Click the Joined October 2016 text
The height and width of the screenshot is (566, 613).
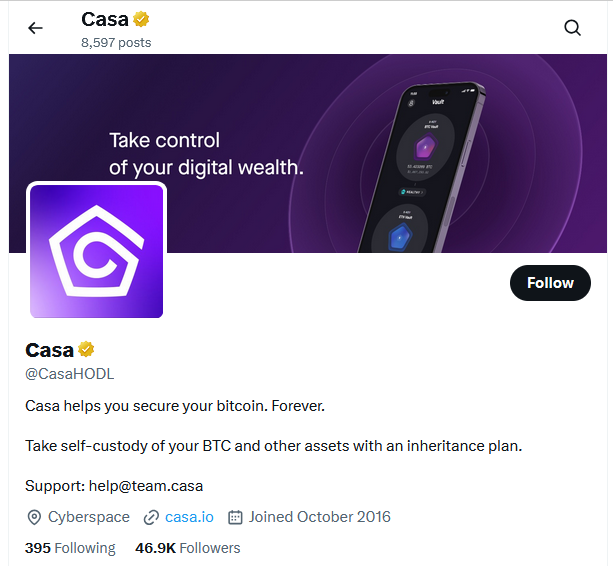coord(319,517)
